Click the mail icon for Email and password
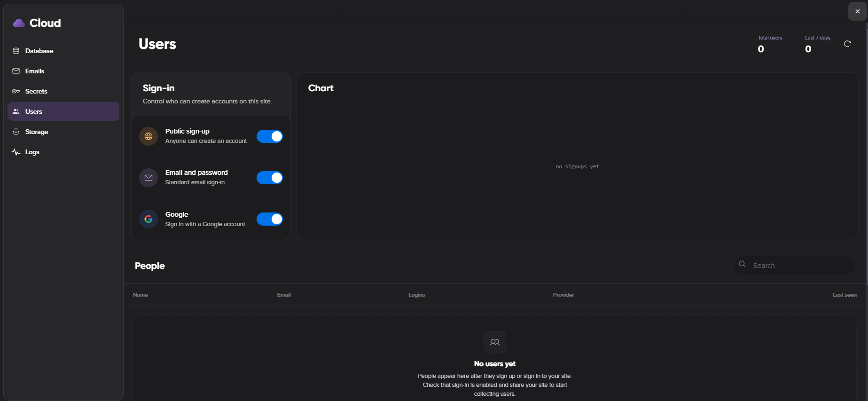 (x=149, y=178)
